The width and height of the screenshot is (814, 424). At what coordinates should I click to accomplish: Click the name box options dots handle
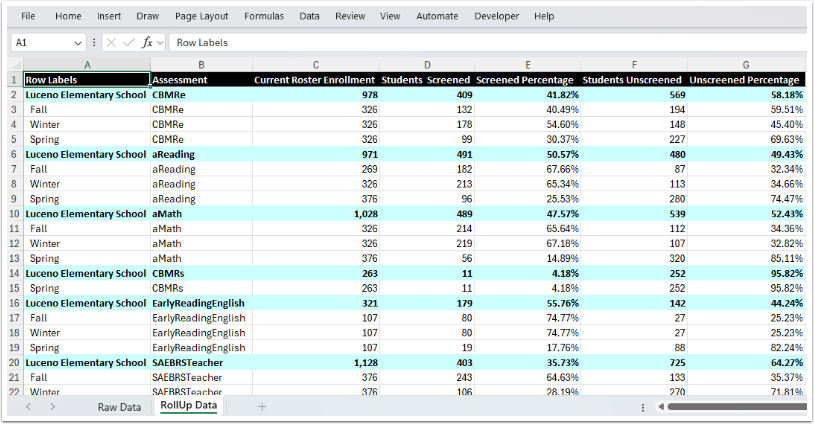(94, 43)
